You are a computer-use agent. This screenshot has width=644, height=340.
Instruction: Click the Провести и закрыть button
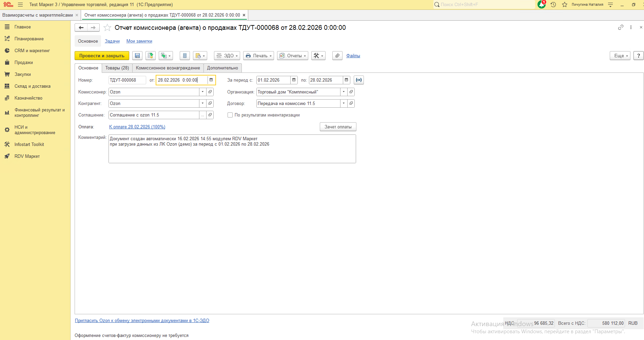coord(102,56)
